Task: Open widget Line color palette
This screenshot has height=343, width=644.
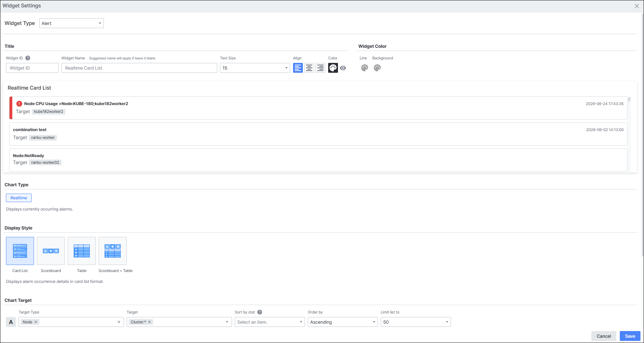Action: [365, 68]
